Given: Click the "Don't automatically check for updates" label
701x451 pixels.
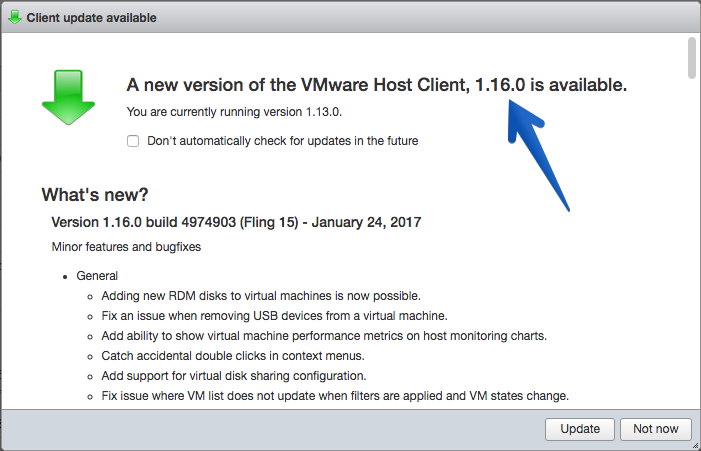Looking at the screenshot, I should pyautogui.click(x=283, y=141).
